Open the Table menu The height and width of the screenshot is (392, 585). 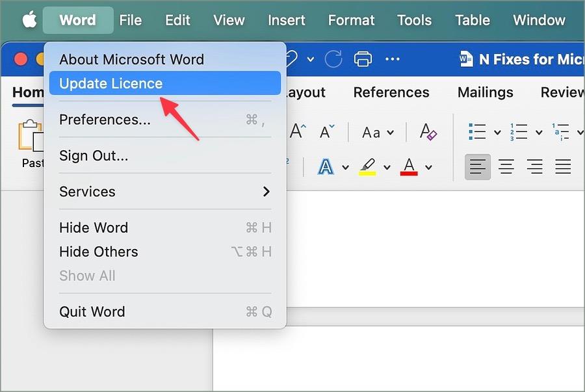point(473,20)
